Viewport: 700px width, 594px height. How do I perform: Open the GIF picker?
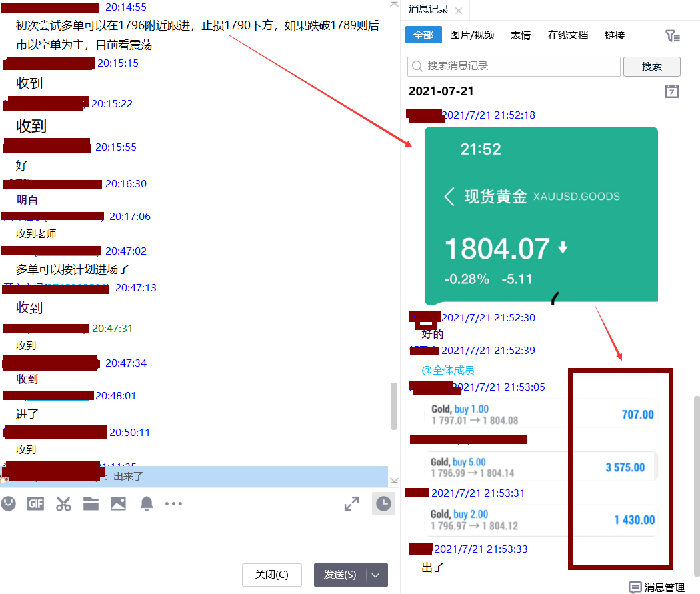tap(36, 504)
